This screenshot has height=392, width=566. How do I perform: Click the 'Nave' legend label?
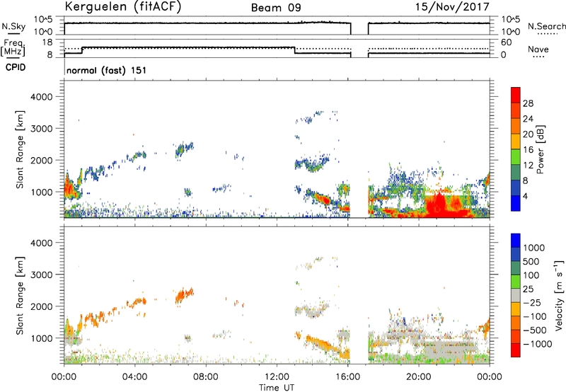click(538, 49)
